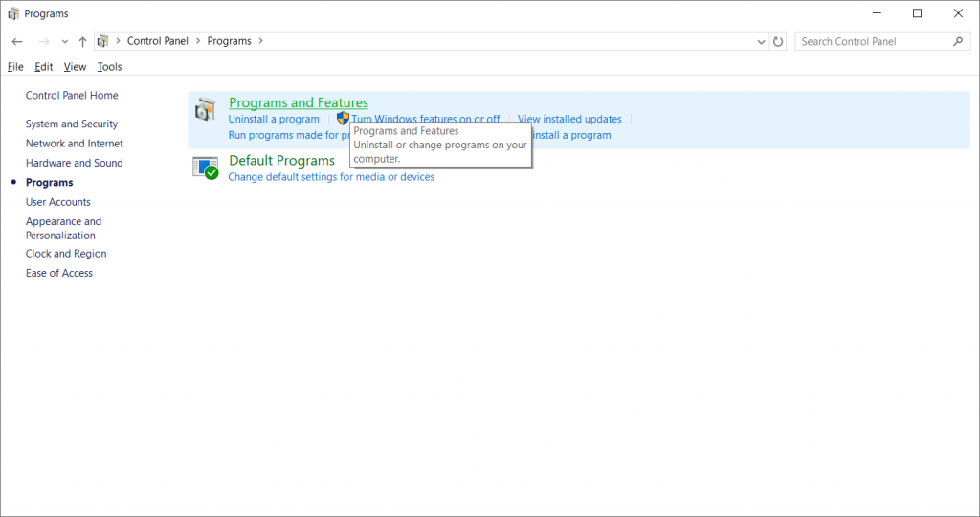
Task: Open Clock and Region category
Action: (x=66, y=253)
